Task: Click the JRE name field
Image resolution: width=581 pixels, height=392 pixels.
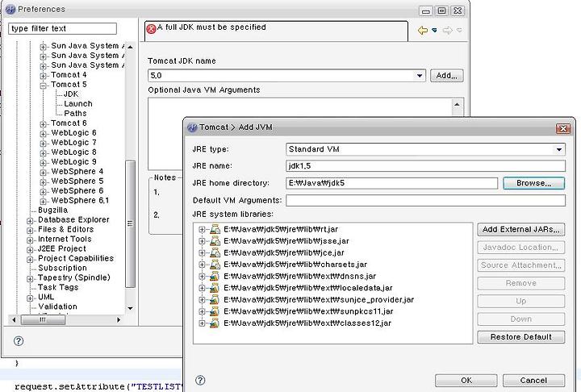Action: (x=426, y=165)
